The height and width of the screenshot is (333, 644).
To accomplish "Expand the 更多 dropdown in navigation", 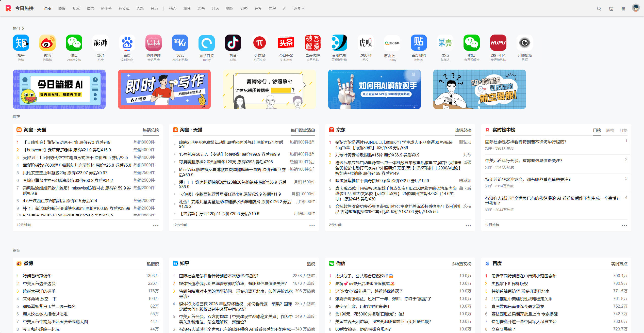I will (299, 9).
